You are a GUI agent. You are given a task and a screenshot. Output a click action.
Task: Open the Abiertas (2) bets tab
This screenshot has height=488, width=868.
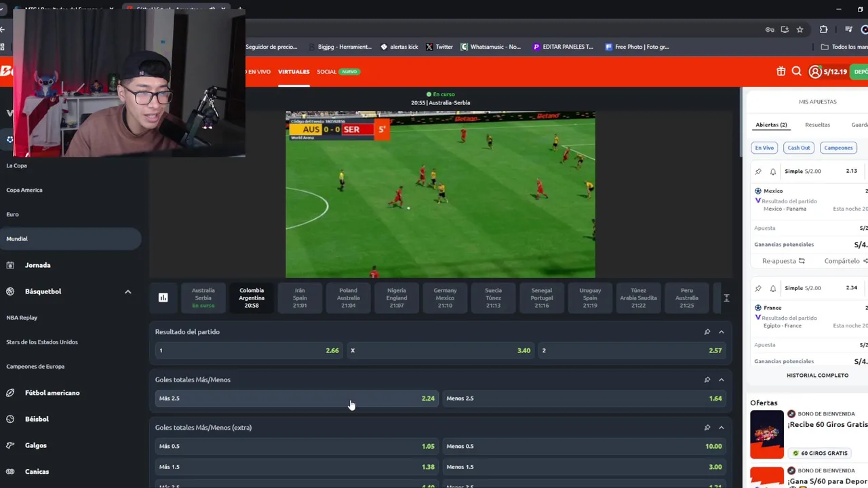(771, 125)
